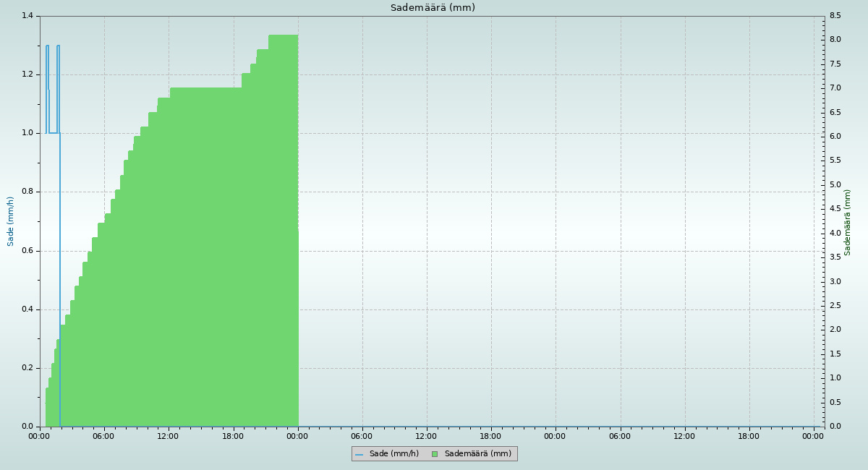Screen dimensions: 868x470
Task: Click the 8.5 tick on right axis
Action: 834,16
